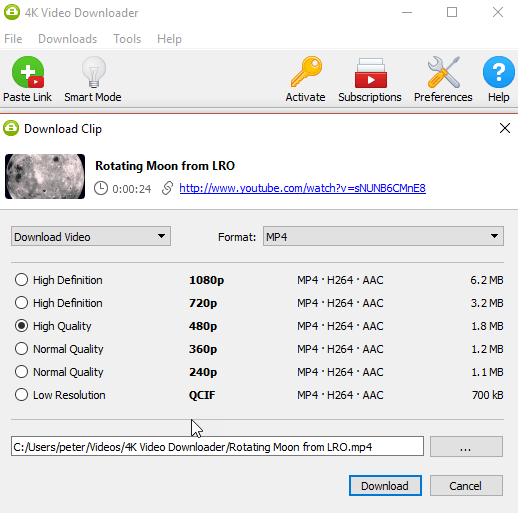Click the Moon video thumbnail
The height and width of the screenshot is (513, 518).
(45, 176)
